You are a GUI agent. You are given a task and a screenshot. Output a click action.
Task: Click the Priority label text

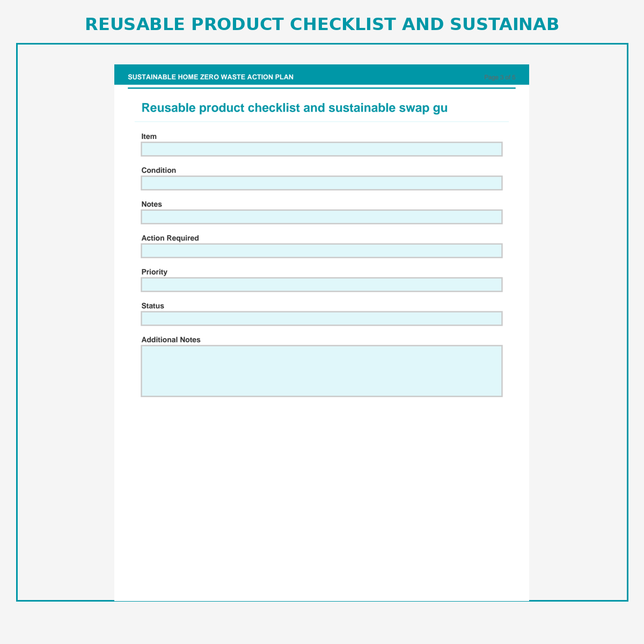click(155, 272)
